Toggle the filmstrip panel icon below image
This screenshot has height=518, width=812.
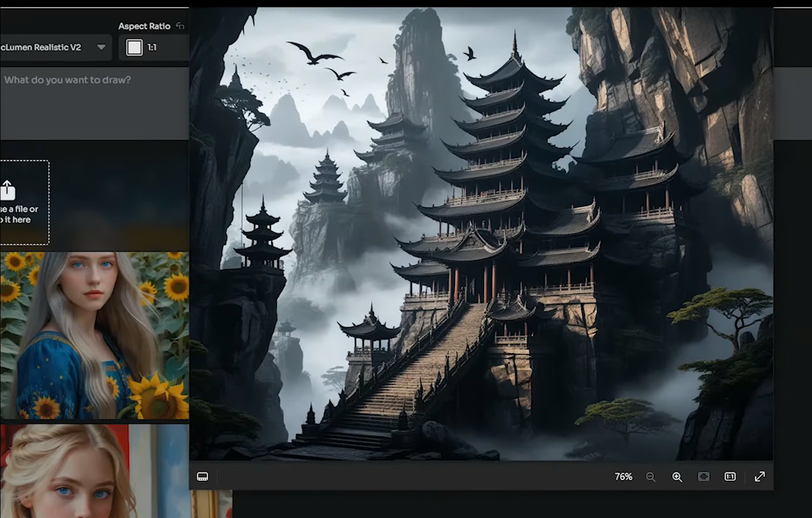point(202,476)
